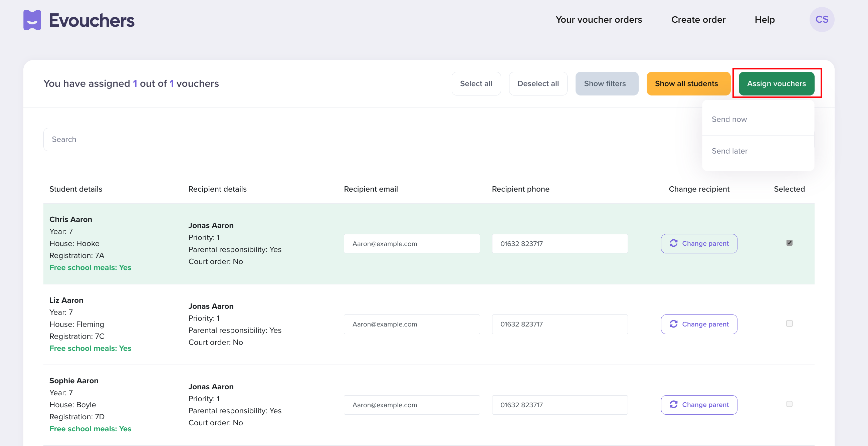Click the Selected column header
868x446 pixels.
tap(789, 189)
